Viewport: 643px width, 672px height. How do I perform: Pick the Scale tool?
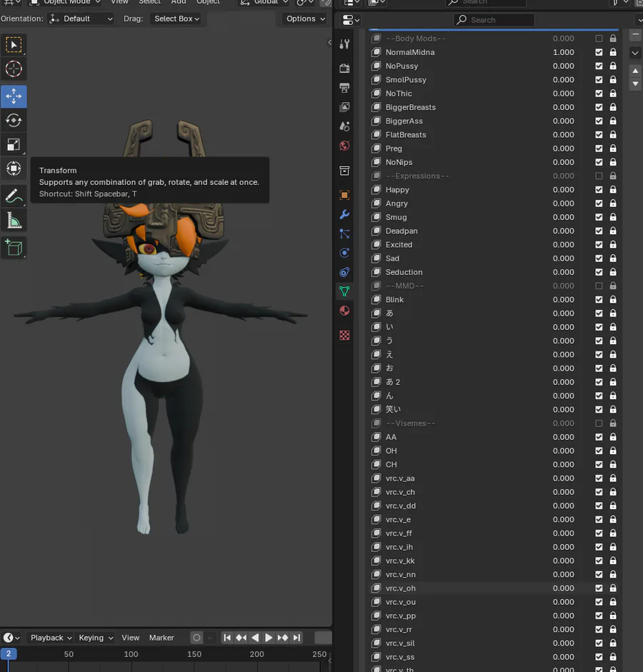[x=14, y=144]
